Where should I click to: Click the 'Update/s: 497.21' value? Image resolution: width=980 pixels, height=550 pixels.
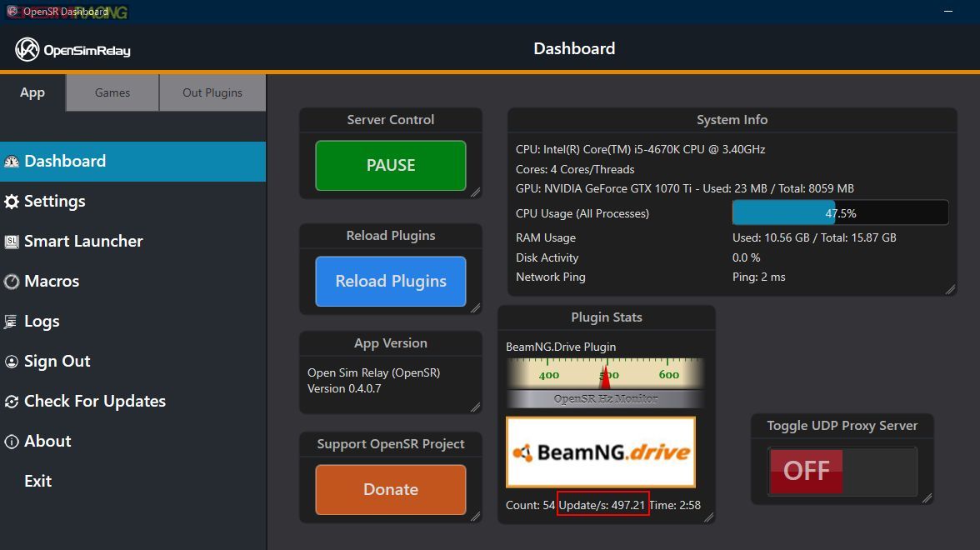tap(602, 505)
